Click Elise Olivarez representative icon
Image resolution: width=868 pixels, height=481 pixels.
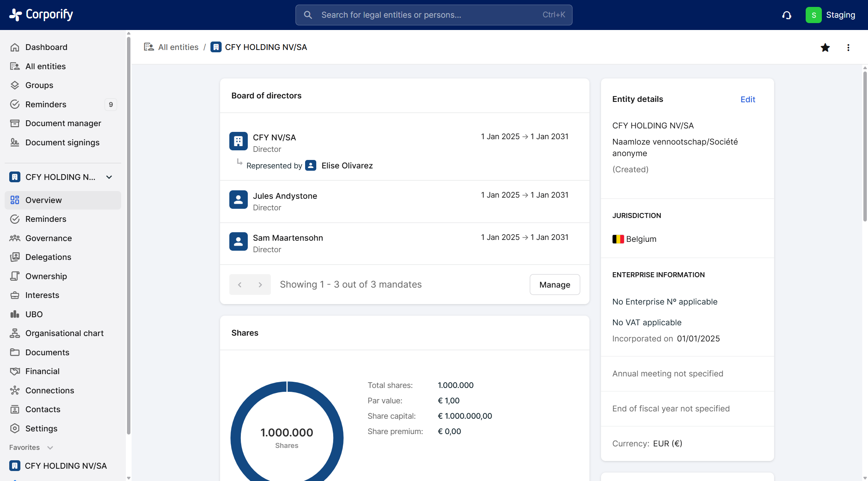click(310, 165)
